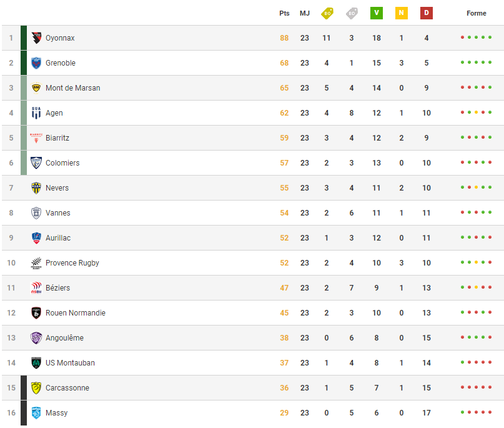Click the Forme column header

(477, 13)
